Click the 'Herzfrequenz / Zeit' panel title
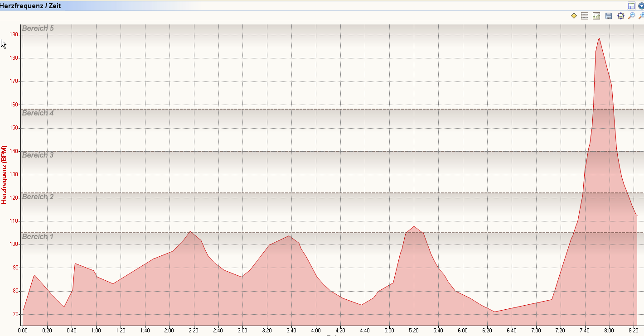This screenshot has width=644, height=336. [x=31, y=6]
